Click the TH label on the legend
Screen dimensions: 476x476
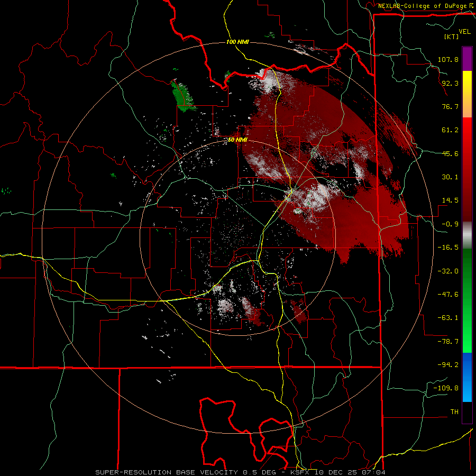click(x=454, y=412)
